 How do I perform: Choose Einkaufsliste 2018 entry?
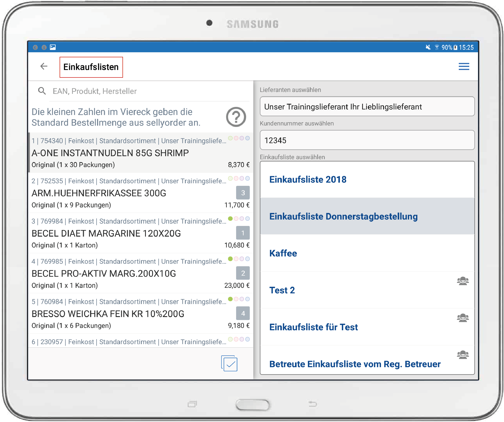(308, 180)
